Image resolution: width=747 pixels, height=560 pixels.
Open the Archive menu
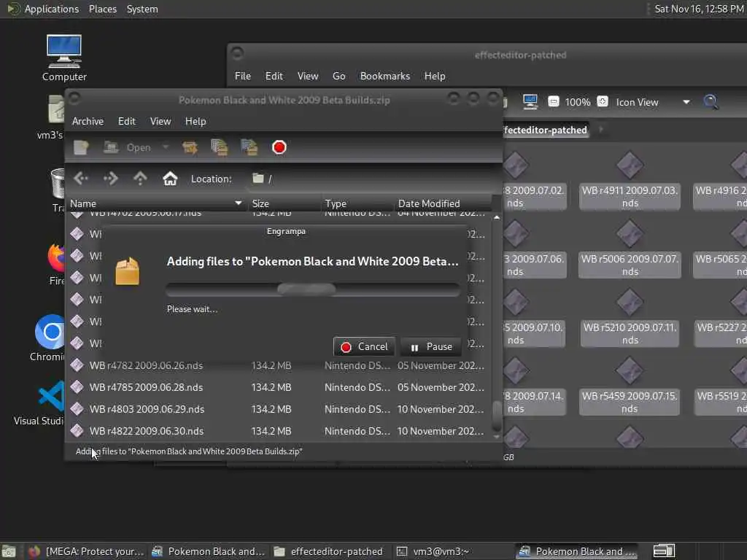(88, 122)
